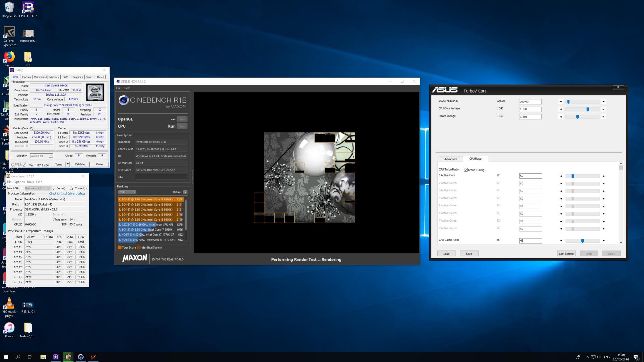Open the Cinebench Help menu
Image resolution: width=644 pixels, height=362 pixels.
point(127,88)
